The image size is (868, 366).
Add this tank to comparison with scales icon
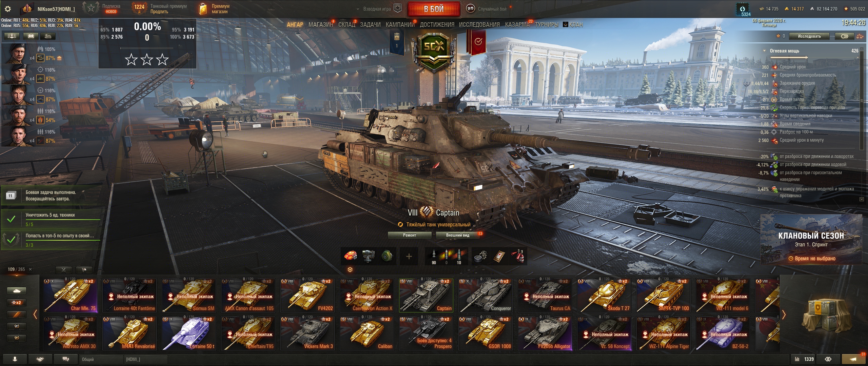860,36
